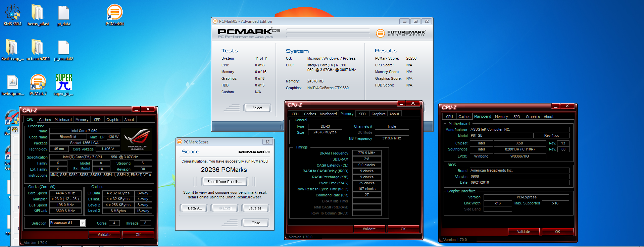
Task: Click the Memory Size 24576 MBytes field
Action: 325,132
